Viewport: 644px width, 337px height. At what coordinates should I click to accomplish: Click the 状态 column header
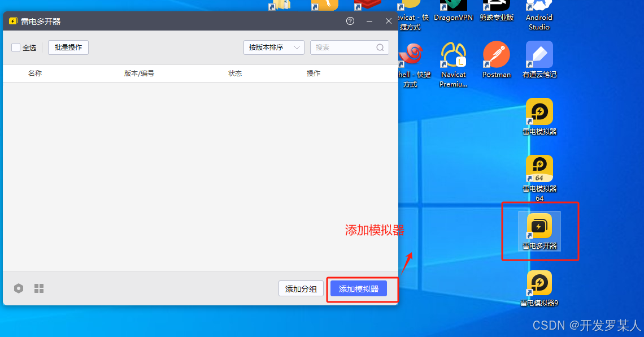(235, 73)
